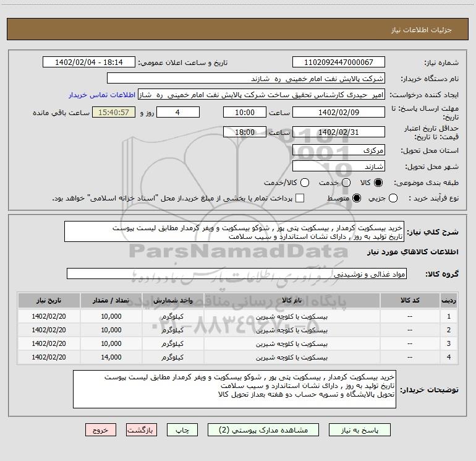Click the remaining days field showing 4

coord(178,112)
